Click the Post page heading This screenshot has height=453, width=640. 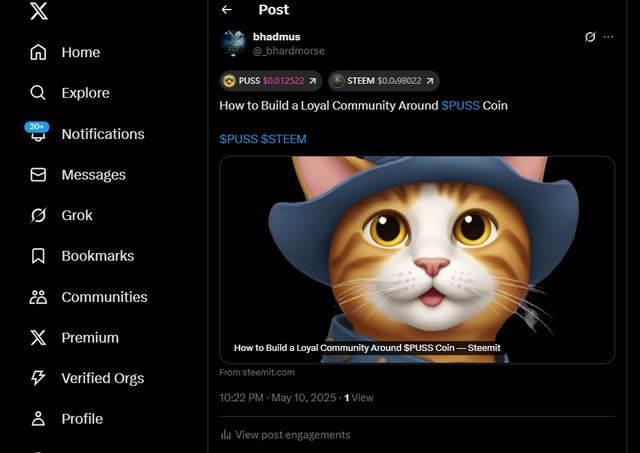273,9
